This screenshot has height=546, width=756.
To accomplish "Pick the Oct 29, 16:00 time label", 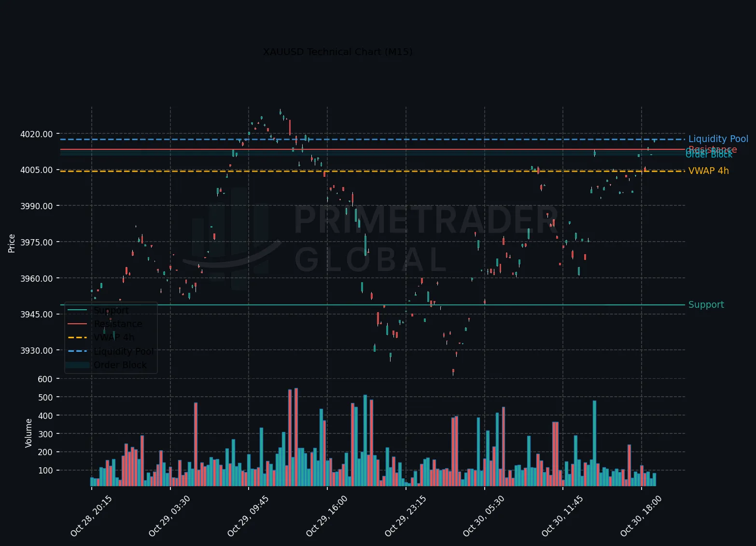I will point(327,516).
